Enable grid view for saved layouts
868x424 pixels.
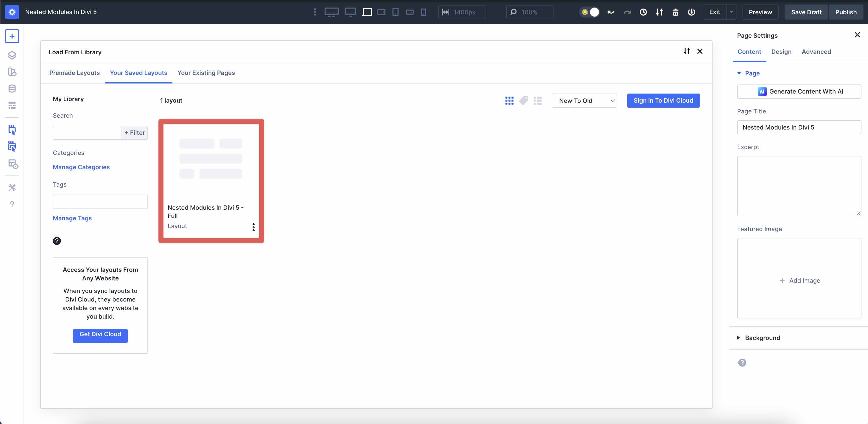pyautogui.click(x=509, y=100)
